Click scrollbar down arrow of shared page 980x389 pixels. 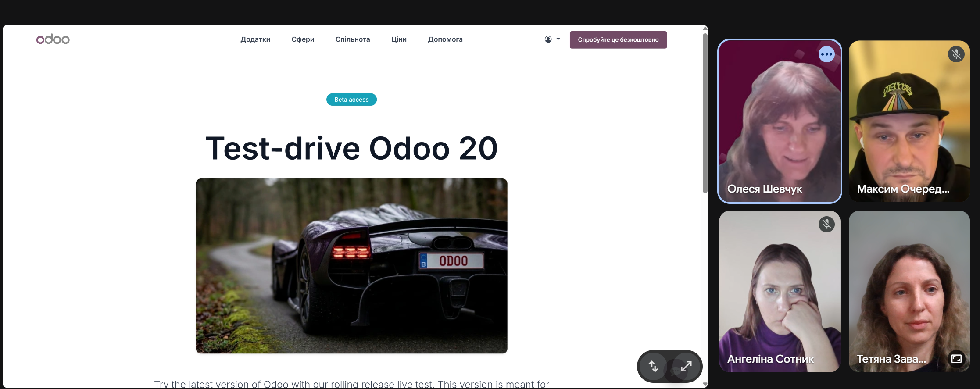coord(705,384)
